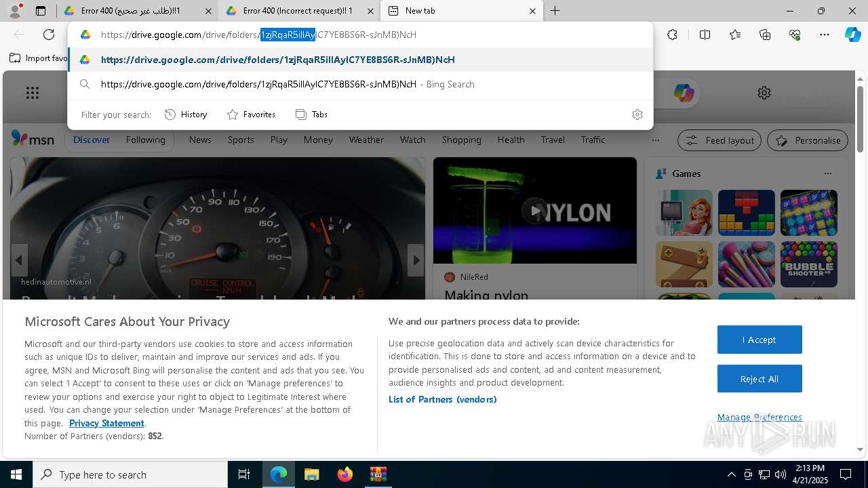Select the drive.google.com URL suggestion
Image resolution: width=868 pixels, height=488 pixels.
click(x=360, y=60)
